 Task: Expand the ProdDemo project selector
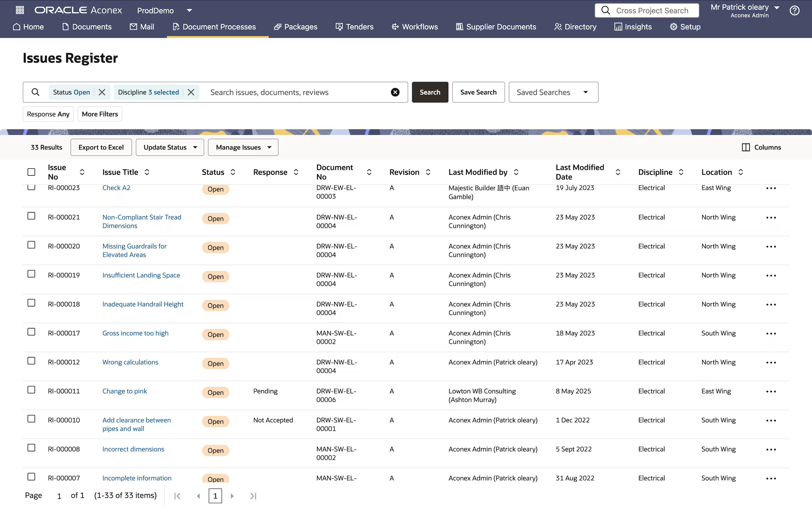189,10
